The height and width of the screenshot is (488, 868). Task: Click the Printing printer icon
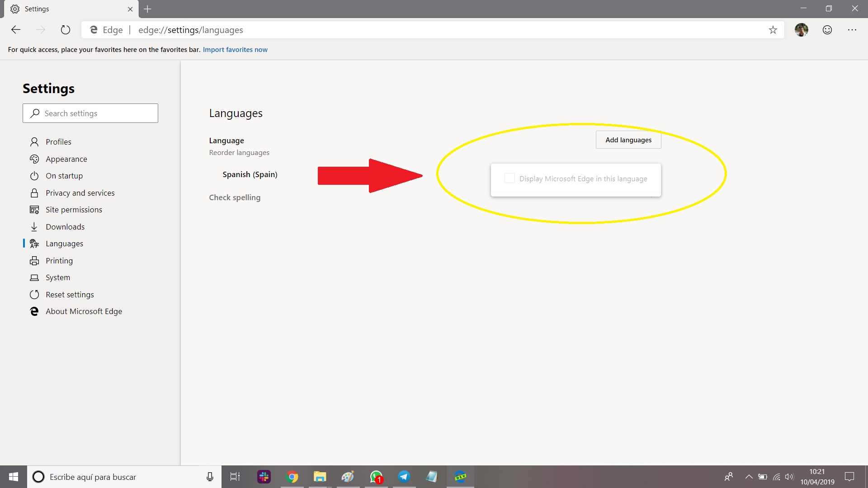click(34, 261)
